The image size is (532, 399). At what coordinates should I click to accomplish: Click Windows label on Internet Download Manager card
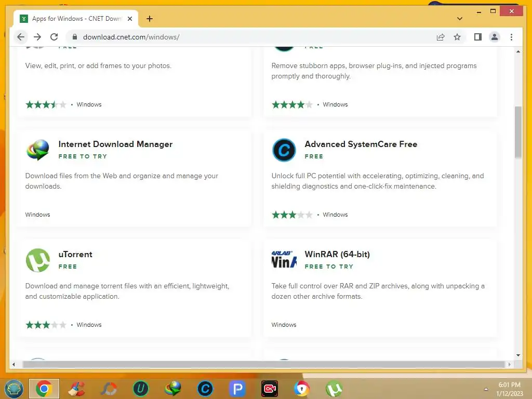tap(37, 215)
